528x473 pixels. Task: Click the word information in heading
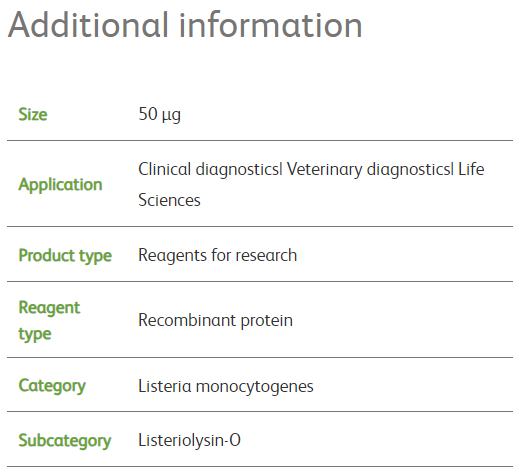coord(270,25)
